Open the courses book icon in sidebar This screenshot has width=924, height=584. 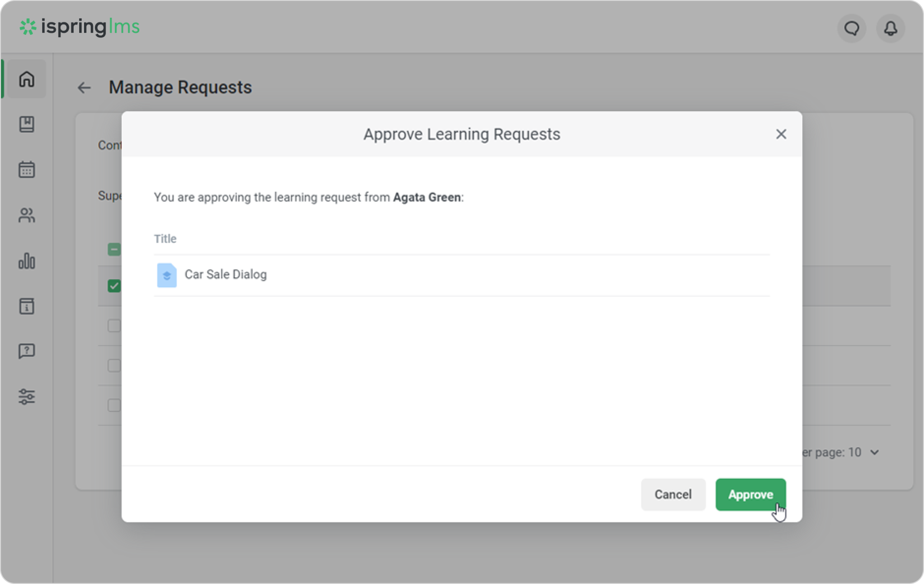click(x=27, y=124)
